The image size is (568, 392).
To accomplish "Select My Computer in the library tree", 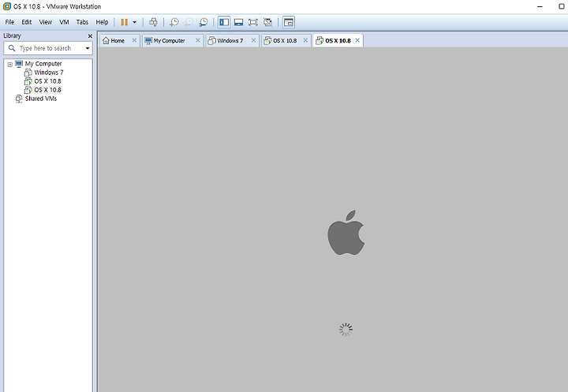I will pyautogui.click(x=43, y=64).
